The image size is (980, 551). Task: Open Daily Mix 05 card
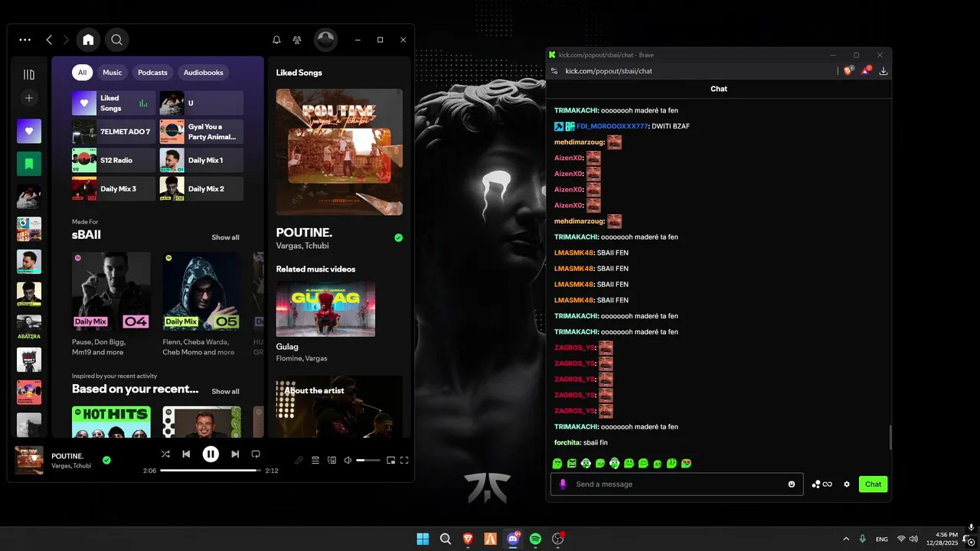201,304
